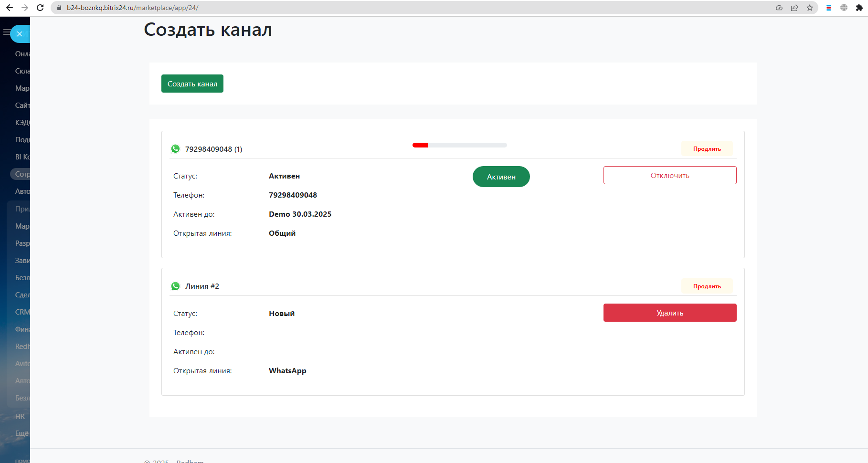
Task: Click the green Активен status badge
Action: [501, 177]
